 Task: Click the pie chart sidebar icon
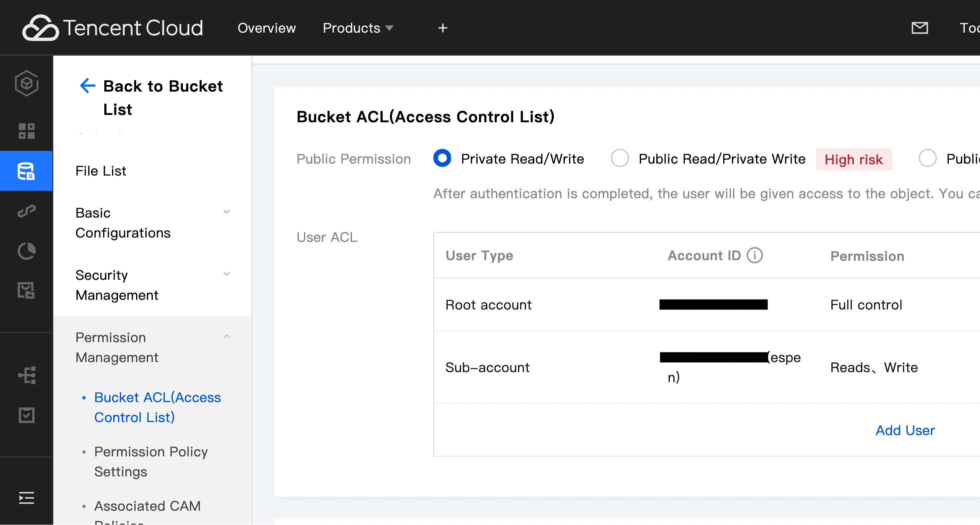pyautogui.click(x=26, y=251)
